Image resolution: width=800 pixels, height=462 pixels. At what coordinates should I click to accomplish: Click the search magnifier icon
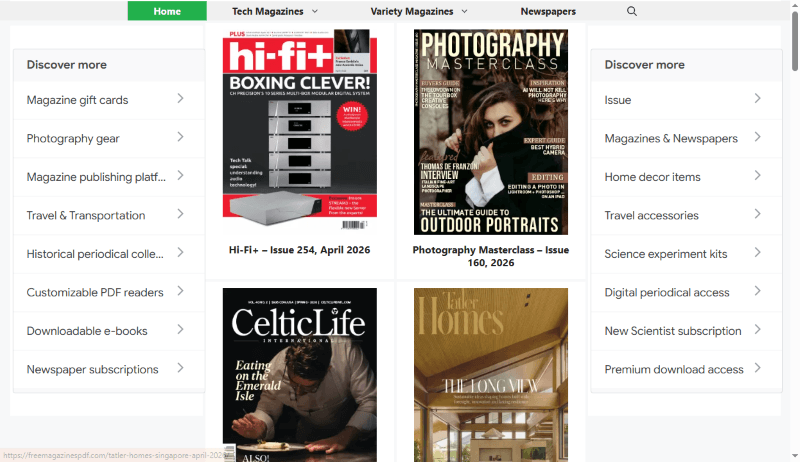pos(631,11)
